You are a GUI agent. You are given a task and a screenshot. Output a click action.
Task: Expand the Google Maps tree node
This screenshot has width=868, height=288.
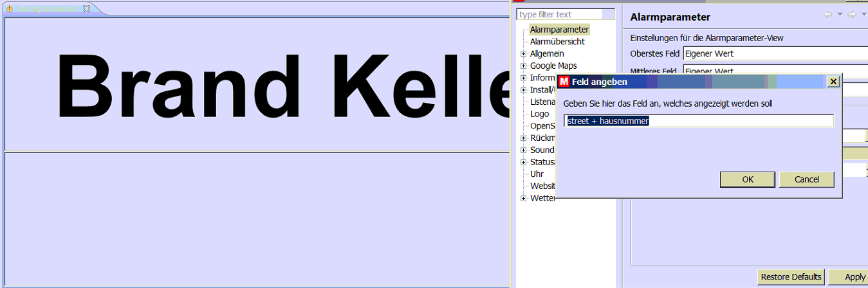pos(524,66)
